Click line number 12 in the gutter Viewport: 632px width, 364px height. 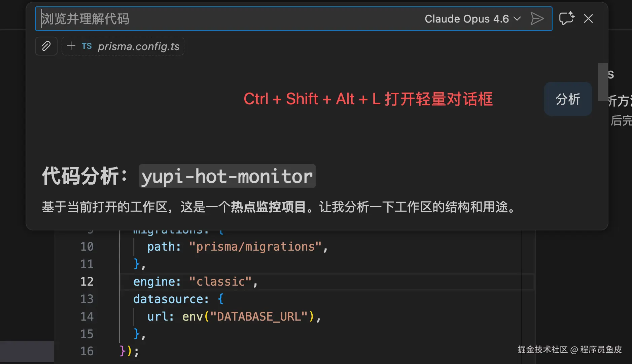(87, 282)
